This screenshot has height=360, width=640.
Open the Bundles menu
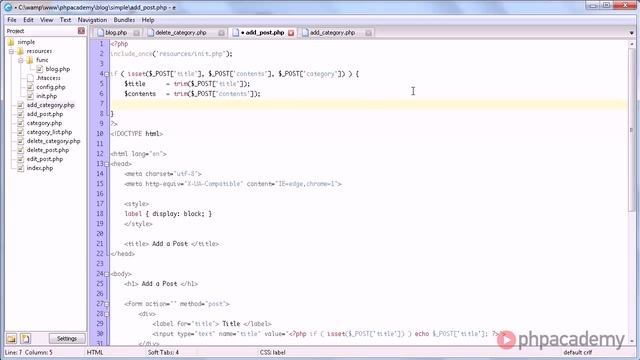coord(124,20)
